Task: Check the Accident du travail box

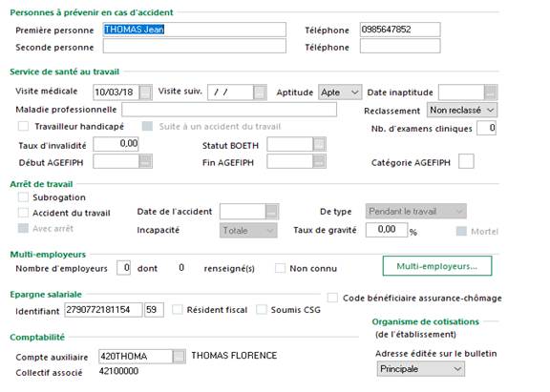Action: (x=23, y=213)
